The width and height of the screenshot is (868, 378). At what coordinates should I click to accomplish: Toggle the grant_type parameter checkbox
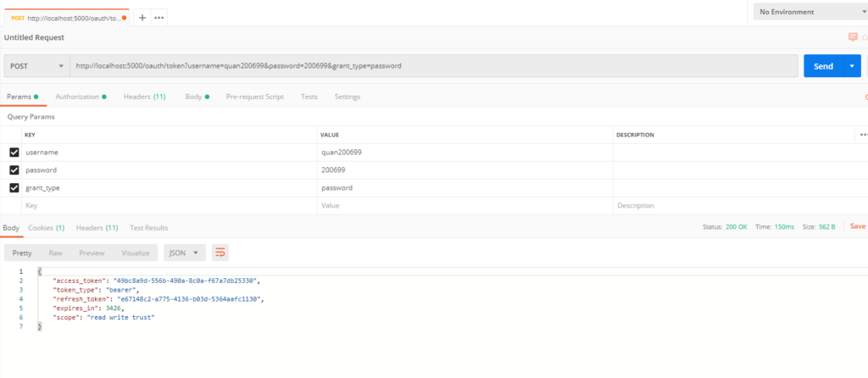pos(14,188)
